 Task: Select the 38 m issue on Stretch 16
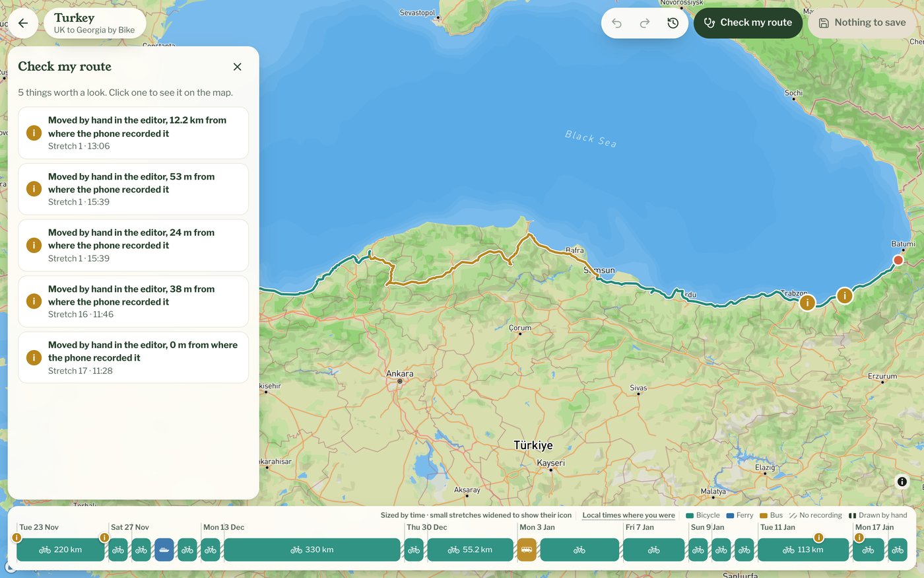tap(133, 301)
